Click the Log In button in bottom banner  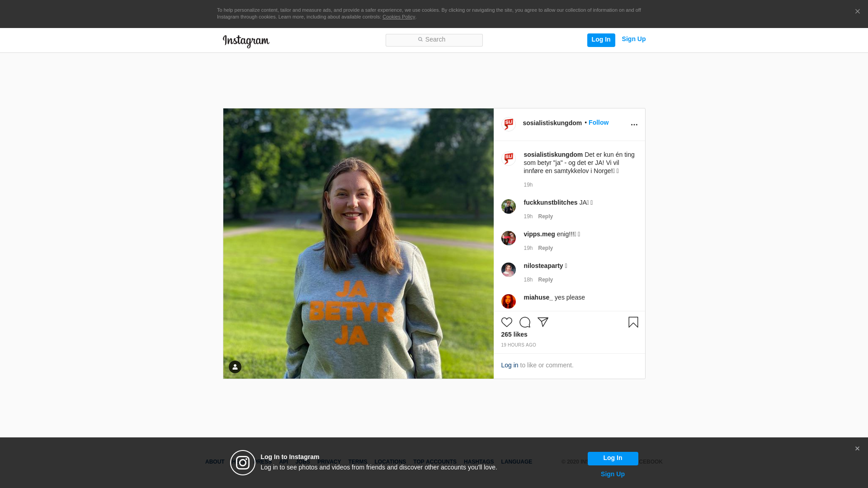(613, 459)
